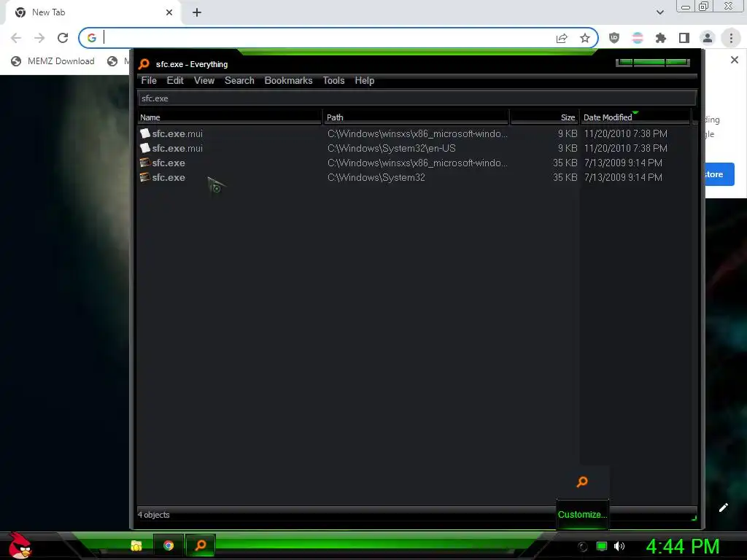Click the volume speaker tray icon
The width and height of the screenshot is (747, 560).
619,546
